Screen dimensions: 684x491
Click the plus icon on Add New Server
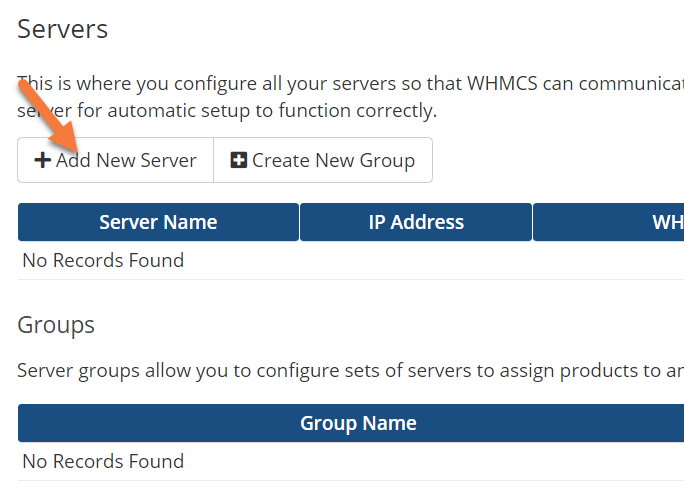(42, 161)
